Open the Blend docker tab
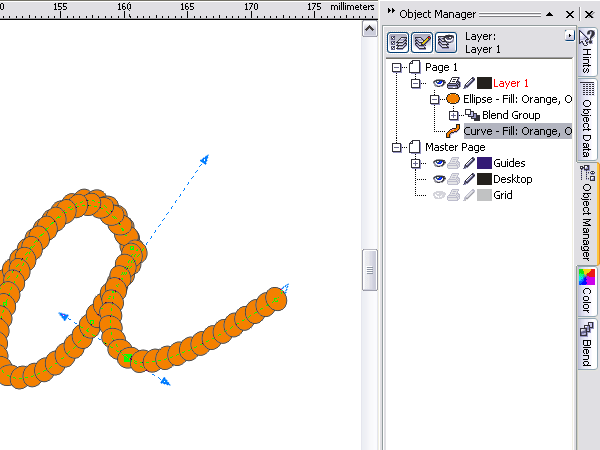Viewport: 600px width, 450px height. click(x=587, y=344)
